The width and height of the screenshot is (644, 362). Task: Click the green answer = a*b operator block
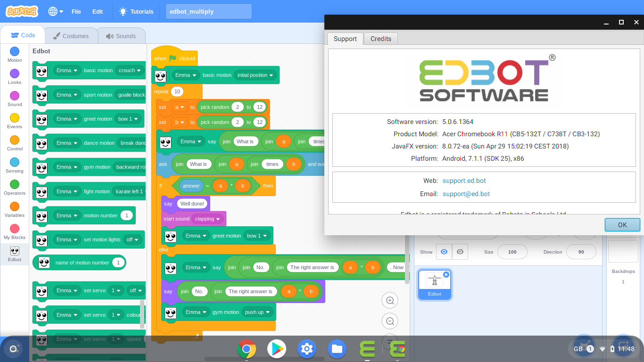coord(217,186)
